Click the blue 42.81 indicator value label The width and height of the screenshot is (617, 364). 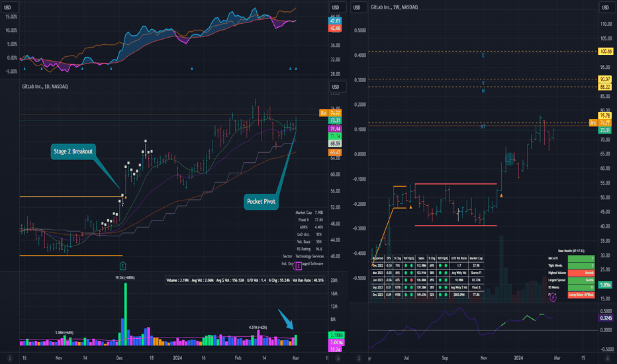(x=335, y=21)
